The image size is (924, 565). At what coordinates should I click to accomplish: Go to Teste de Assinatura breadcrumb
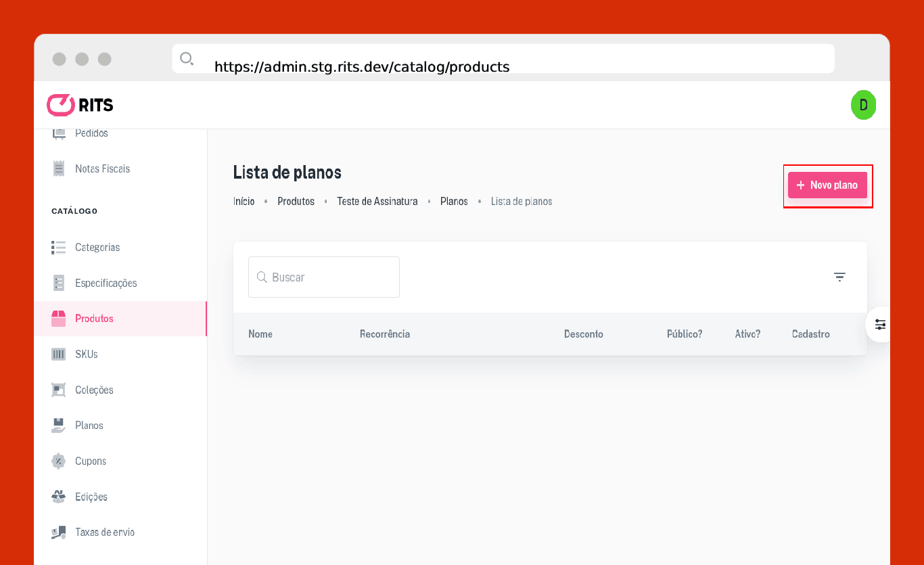pyautogui.click(x=377, y=202)
